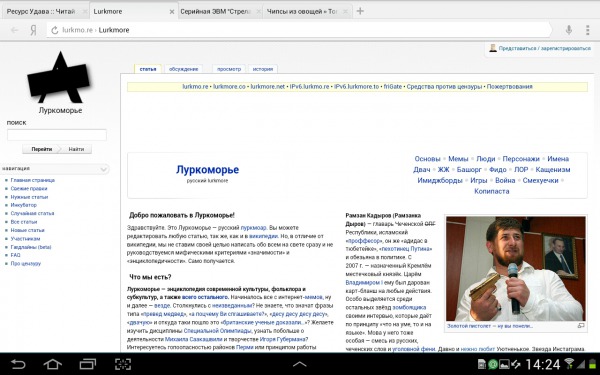Check the battery indicator in status bar
The image size is (600, 375).
click(x=593, y=364)
